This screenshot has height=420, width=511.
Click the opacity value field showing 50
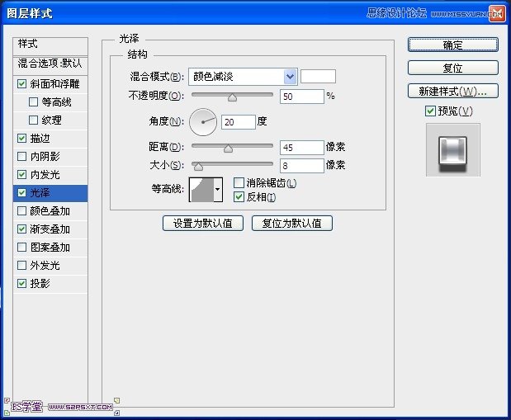302,97
